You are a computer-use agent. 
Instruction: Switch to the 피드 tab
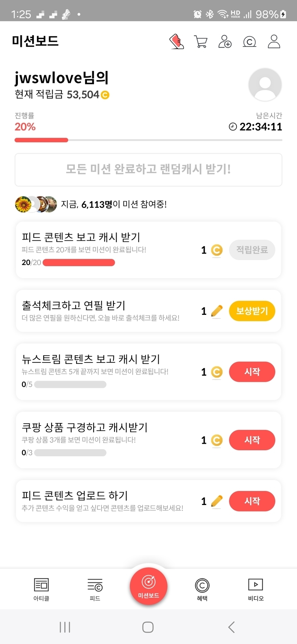[x=95, y=589]
